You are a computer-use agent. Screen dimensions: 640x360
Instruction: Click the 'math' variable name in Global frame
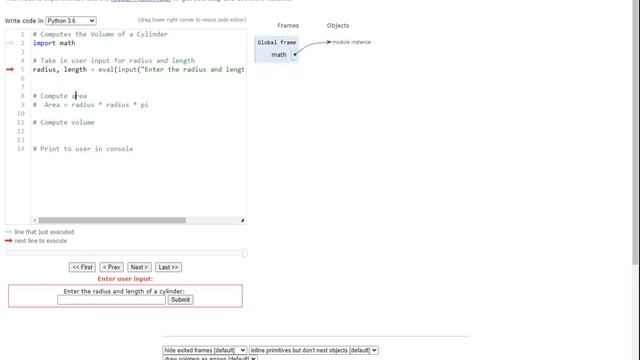click(279, 55)
